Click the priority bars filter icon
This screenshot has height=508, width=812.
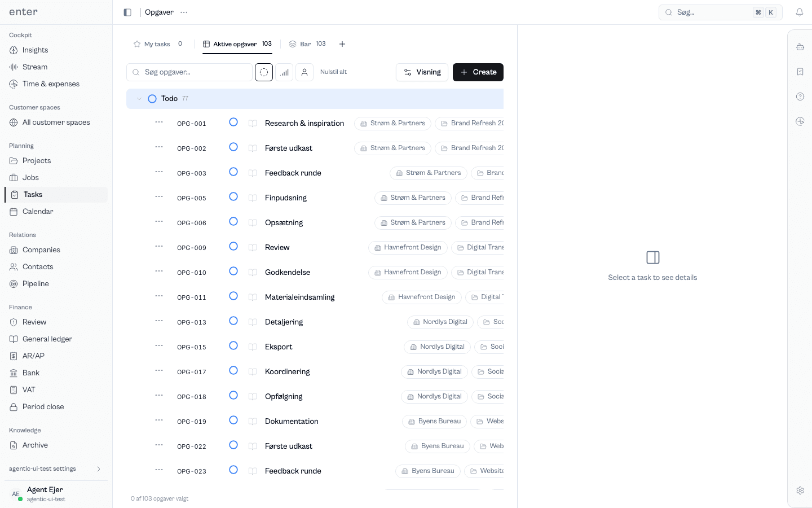pyautogui.click(x=284, y=72)
